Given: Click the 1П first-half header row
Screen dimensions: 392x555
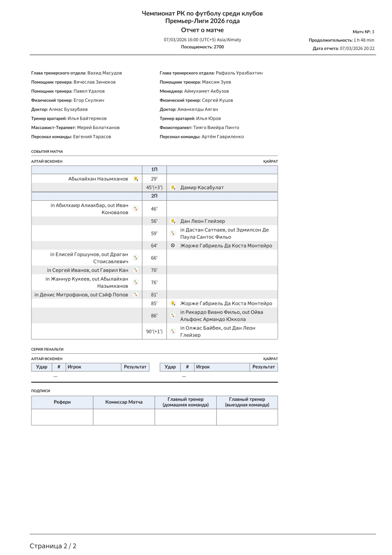Looking at the screenshot, I should pos(154,170).
